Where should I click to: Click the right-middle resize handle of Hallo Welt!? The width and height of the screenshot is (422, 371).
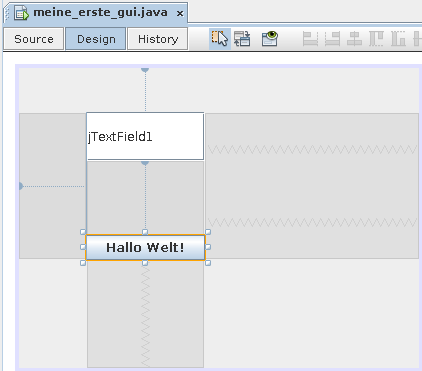[x=208, y=247]
